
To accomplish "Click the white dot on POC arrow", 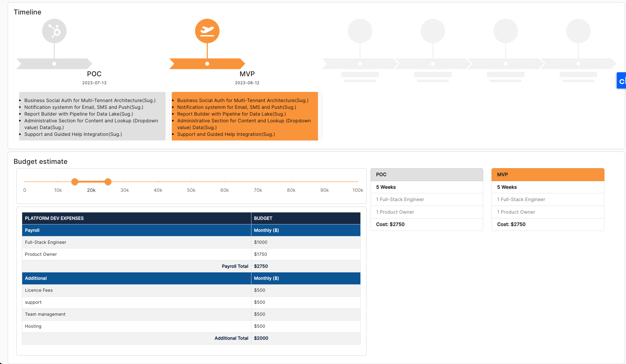I will (x=54, y=64).
